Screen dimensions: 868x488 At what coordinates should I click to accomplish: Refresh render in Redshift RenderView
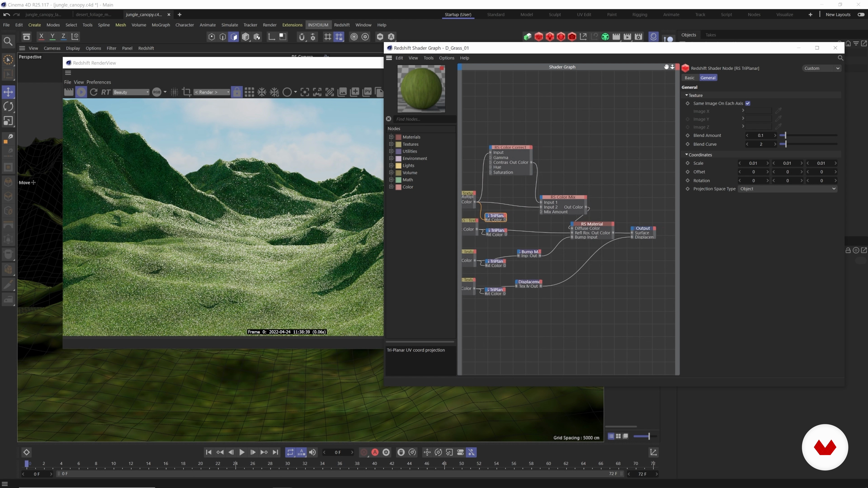point(94,92)
